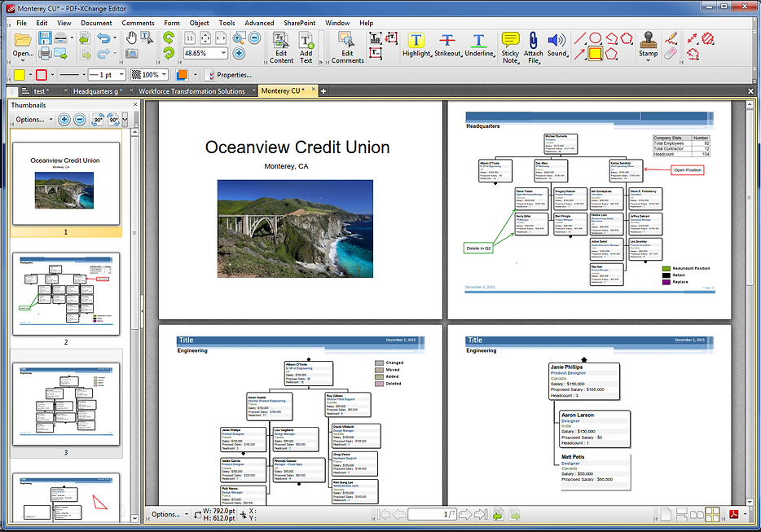Toggle the Highlight text tool
Viewport: 761px width, 532px height.
point(416,45)
